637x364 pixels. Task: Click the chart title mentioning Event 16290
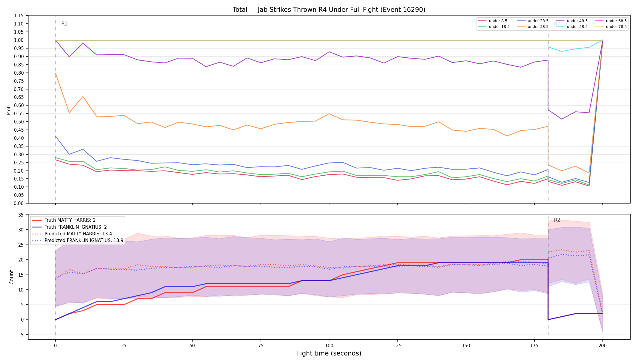click(x=329, y=10)
